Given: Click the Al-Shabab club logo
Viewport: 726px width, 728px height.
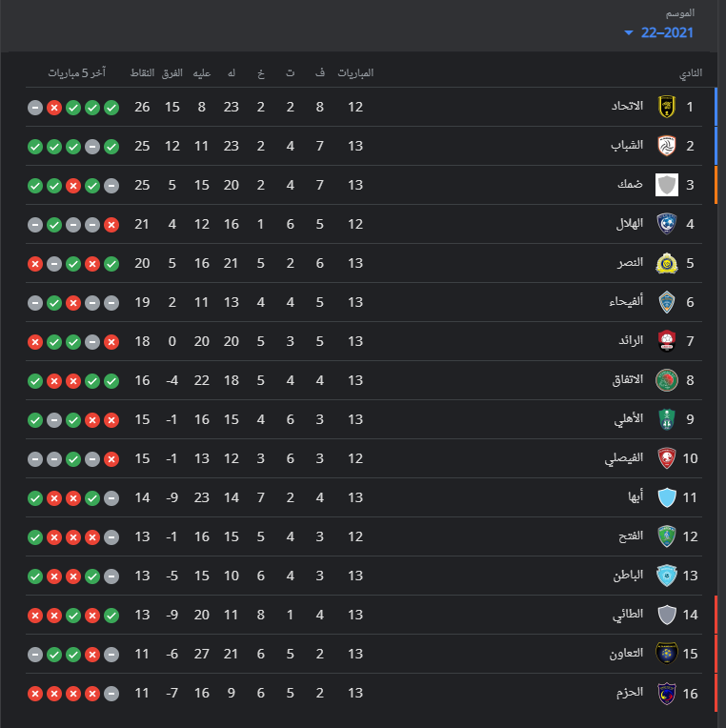Looking at the screenshot, I should 667,146.
